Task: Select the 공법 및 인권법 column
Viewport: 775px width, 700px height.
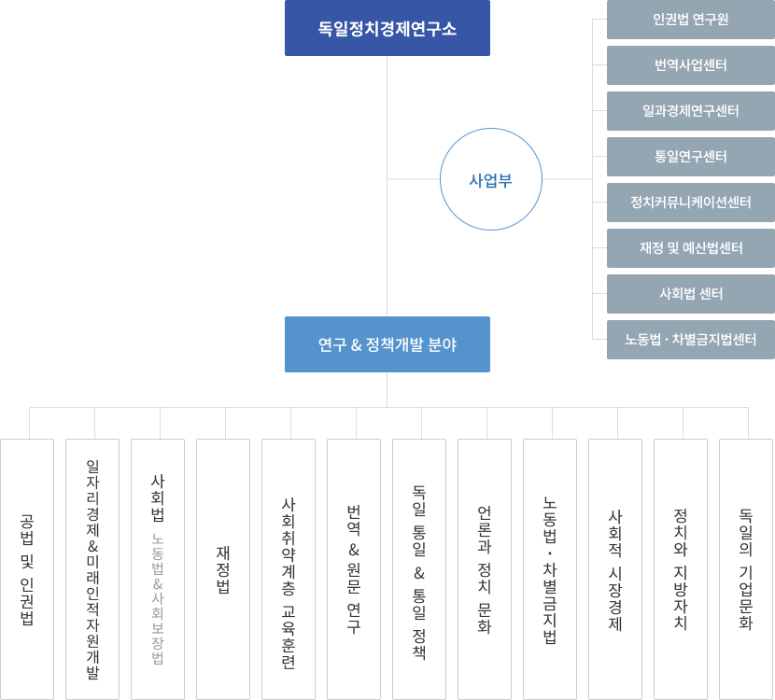Action: (27, 568)
